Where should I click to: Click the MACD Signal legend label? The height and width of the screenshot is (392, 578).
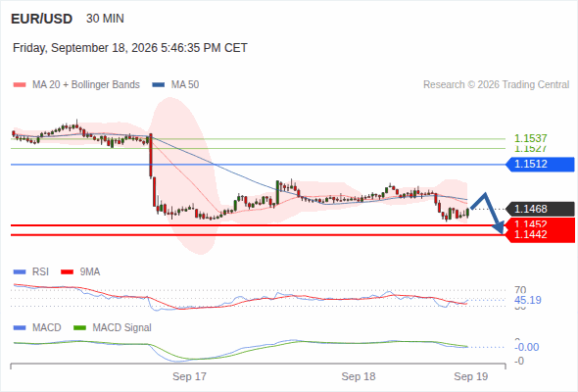[122, 328]
